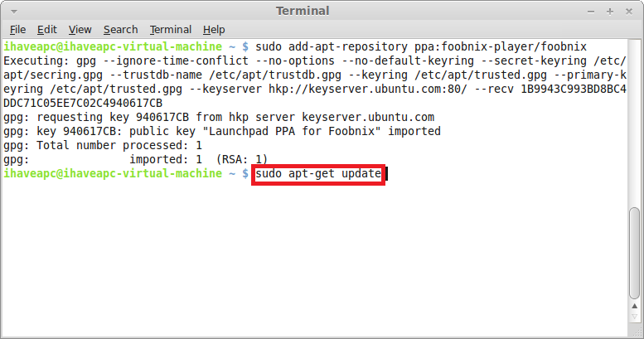Open the Terminal menu
Image resolution: width=644 pixels, height=339 pixels.
point(171,30)
